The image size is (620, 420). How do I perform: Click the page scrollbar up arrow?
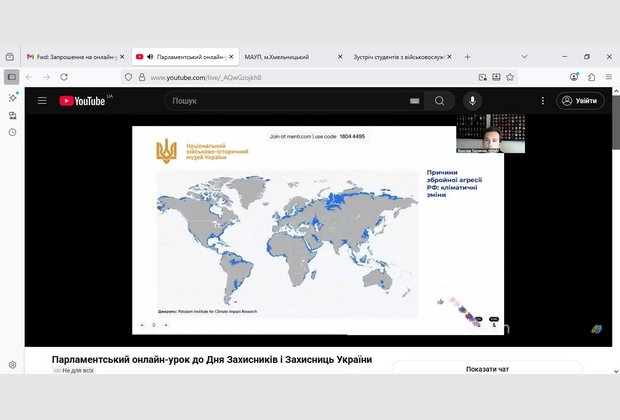[x=616, y=91]
